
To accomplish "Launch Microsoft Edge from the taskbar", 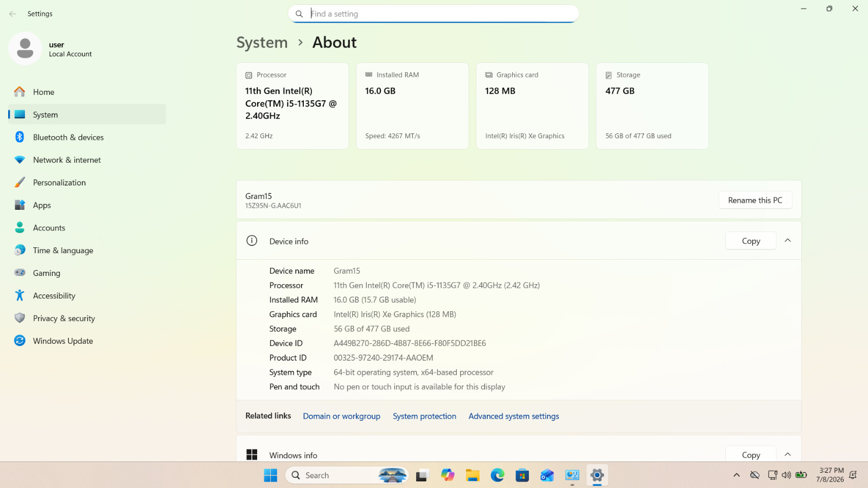I will [497, 476].
